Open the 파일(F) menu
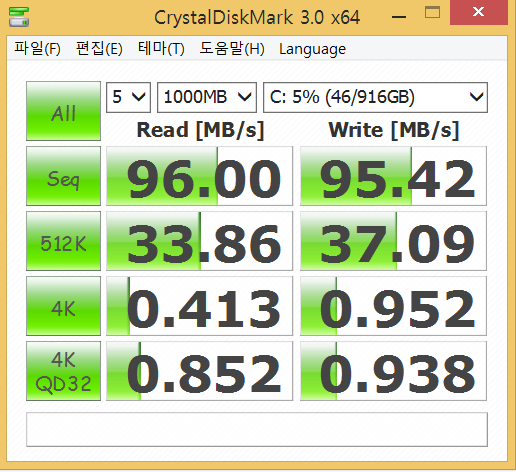Image resolution: width=516 pixels, height=472 pixels. click(37, 49)
